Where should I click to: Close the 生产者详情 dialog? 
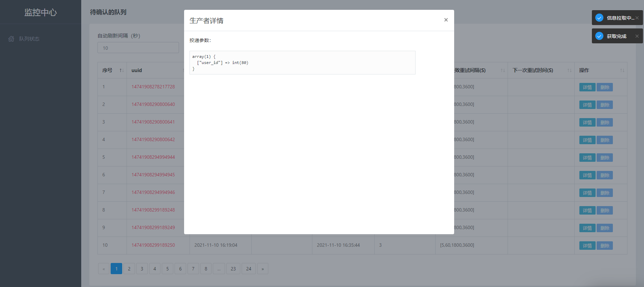click(446, 20)
